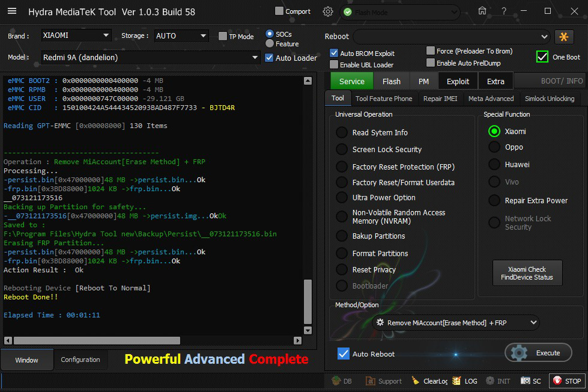This screenshot has height=392, width=588.
Task: Open the hamburger menu icon
Action: pyautogui.click(x=12, y=11)
